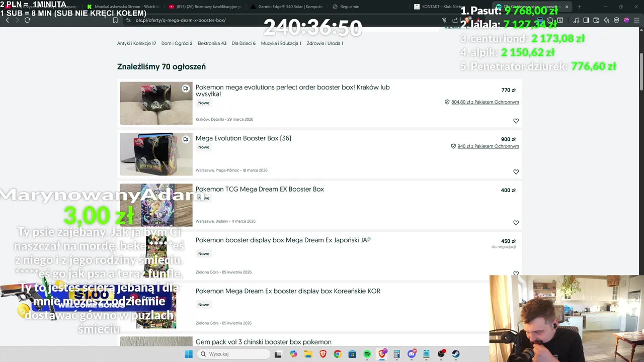
Task: Open the share icon in the address bar
Action: 455,20
